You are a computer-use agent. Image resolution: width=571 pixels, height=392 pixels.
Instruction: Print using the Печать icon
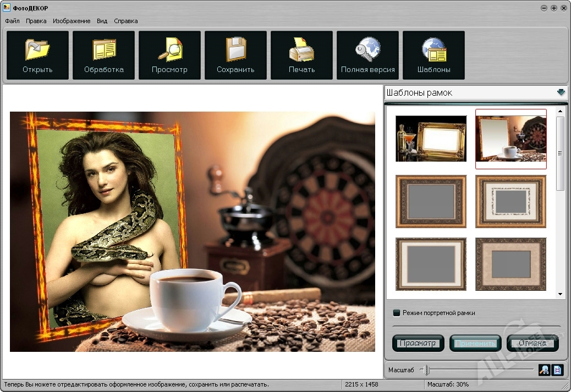click(301, 55)
